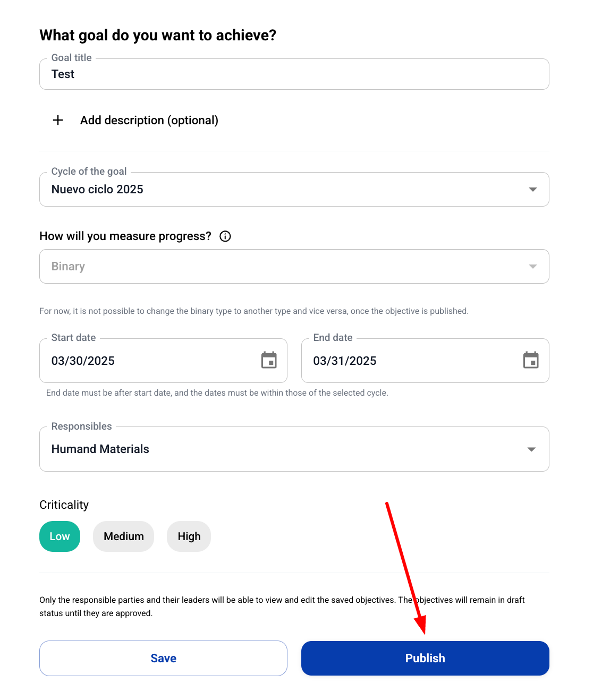Click the How will you measure progress label
593x700 pixels.
point(125,236)
